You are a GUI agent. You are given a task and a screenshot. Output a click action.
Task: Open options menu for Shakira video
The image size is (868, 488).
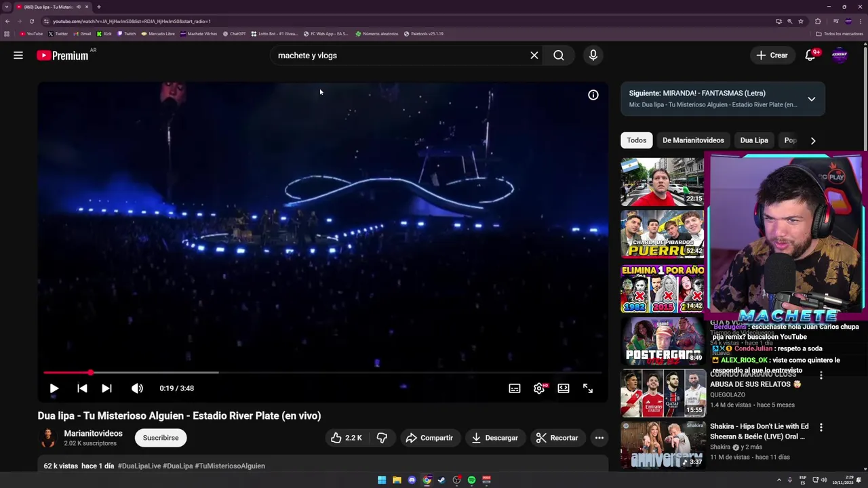[x=821, y=428]
